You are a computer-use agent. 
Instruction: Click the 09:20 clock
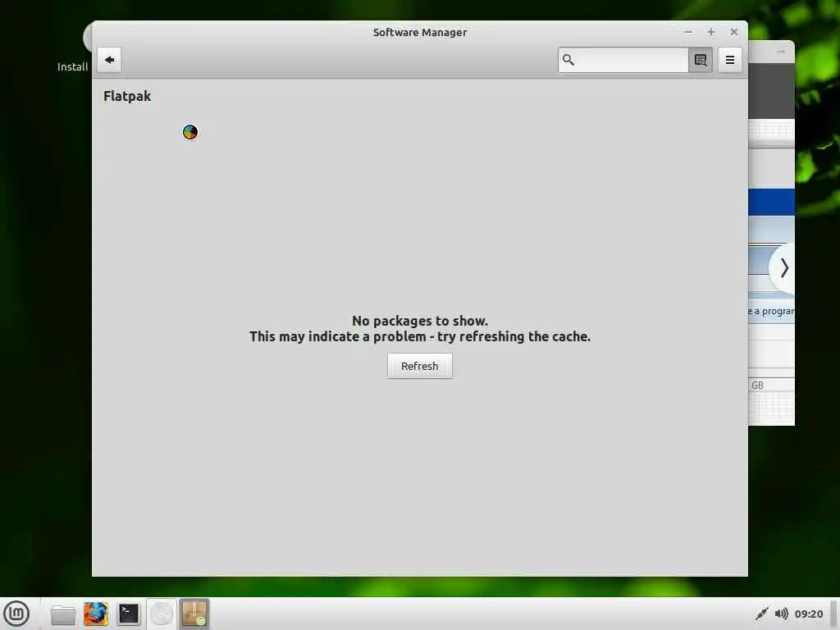pyautogui.click(x=808, y=614)
